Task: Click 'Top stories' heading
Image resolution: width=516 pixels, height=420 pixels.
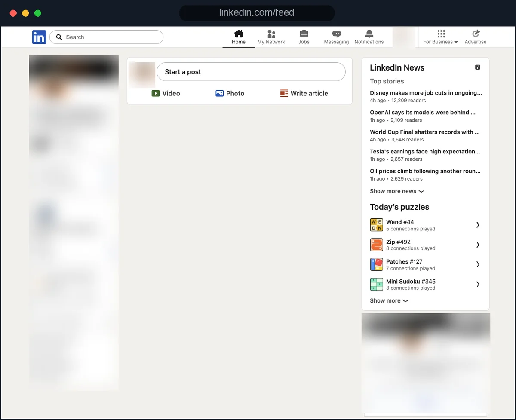Action: click(x=387, y=81)
